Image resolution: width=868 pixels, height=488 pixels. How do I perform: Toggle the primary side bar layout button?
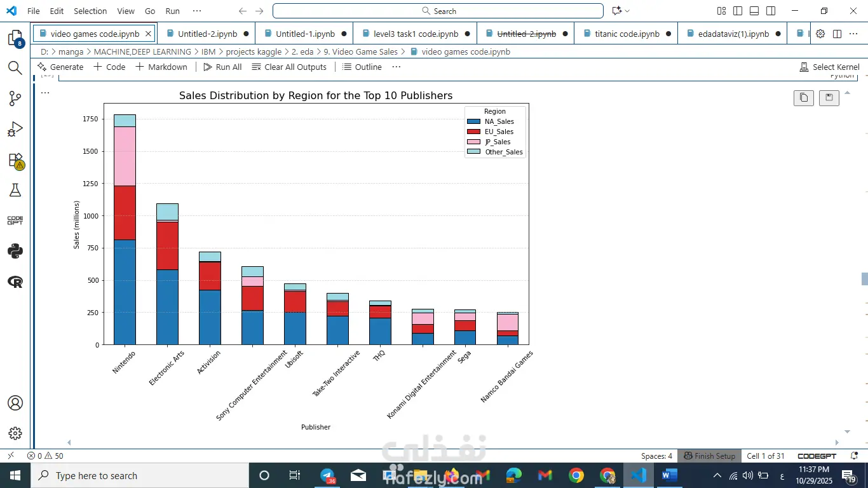(738, 11)
